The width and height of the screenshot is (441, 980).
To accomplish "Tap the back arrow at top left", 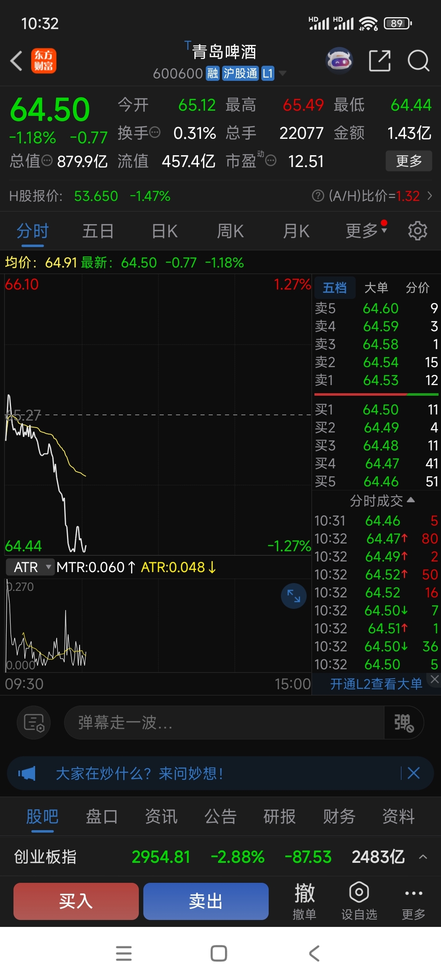I will pos(16,61).
